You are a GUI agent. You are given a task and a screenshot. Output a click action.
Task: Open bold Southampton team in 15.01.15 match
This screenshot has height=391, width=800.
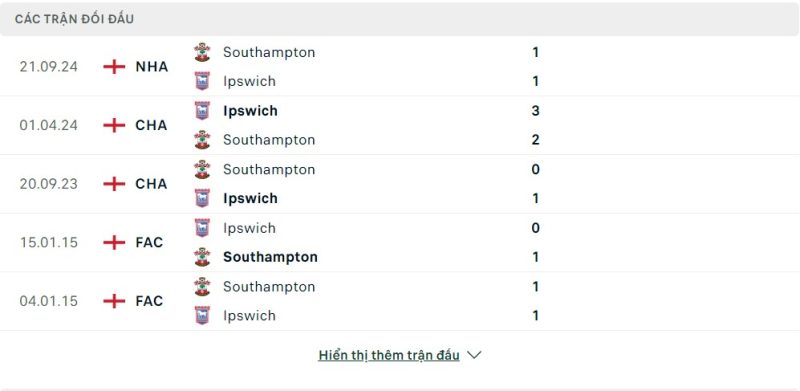click(270, 257)
